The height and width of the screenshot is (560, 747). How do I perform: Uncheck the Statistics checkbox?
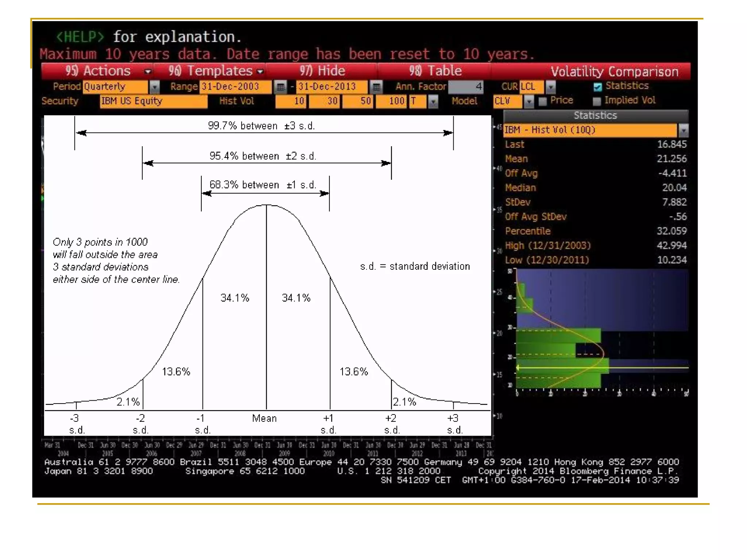(x=597, y=87)
